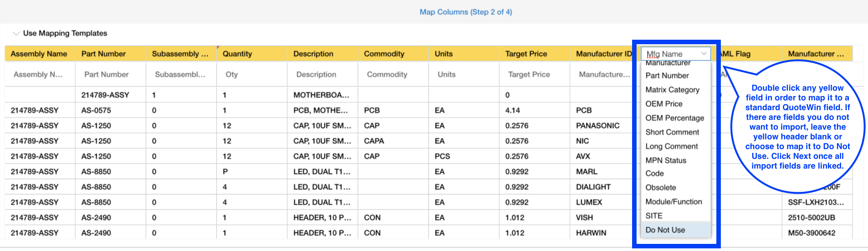Image resolution: width=868 pixels, height=251 pixels.
Task: Choose OEM Price in the dropdown list
Action: point(664,104)
